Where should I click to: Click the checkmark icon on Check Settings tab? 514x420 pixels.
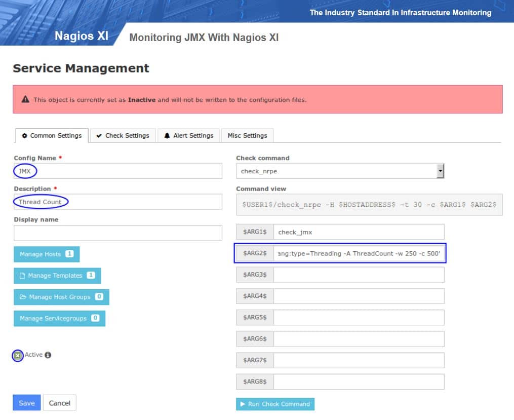click(x=99, y=135)
